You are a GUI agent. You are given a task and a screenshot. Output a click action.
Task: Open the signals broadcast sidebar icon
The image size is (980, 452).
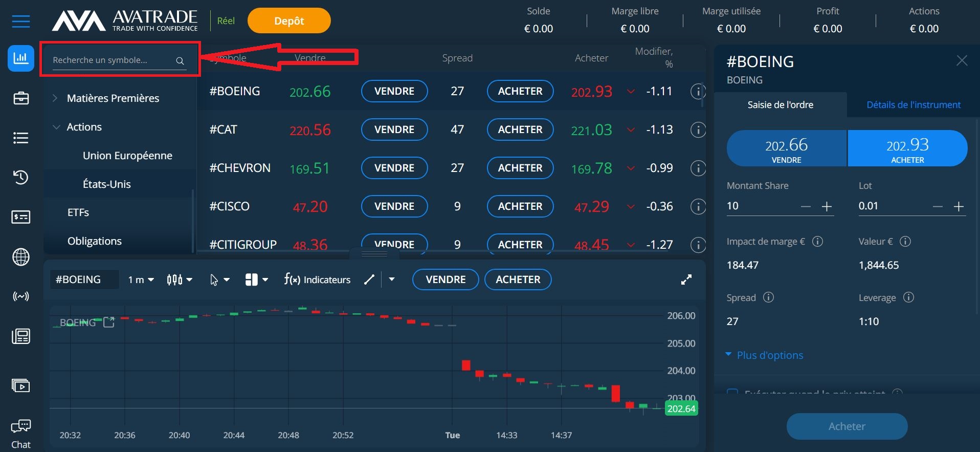(21, 296)
